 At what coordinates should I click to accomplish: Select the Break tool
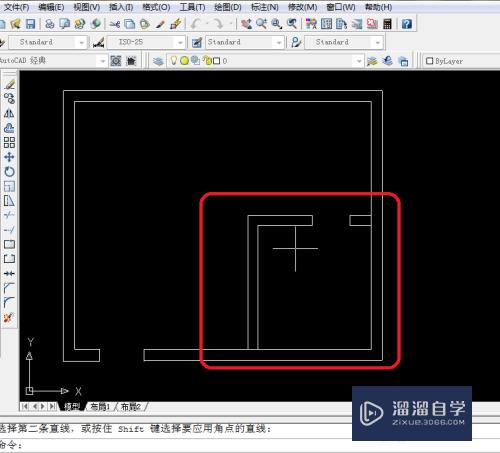9,259
